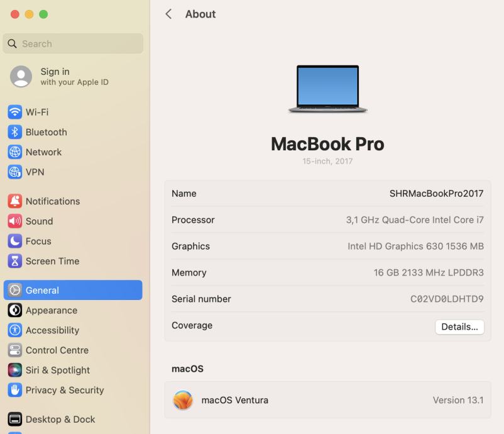Click the Memory row label
504x434 pixels.
(x=189, y=272)
